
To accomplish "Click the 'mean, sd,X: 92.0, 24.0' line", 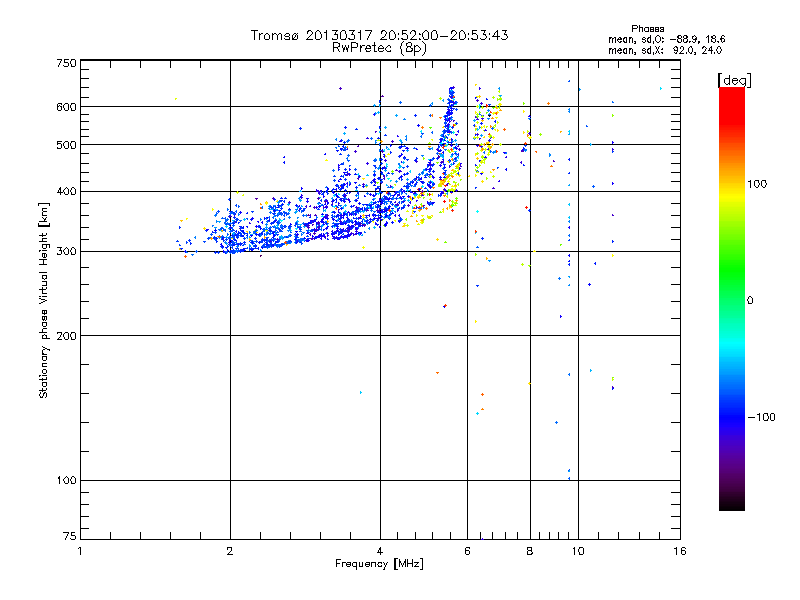I will 665,50.
